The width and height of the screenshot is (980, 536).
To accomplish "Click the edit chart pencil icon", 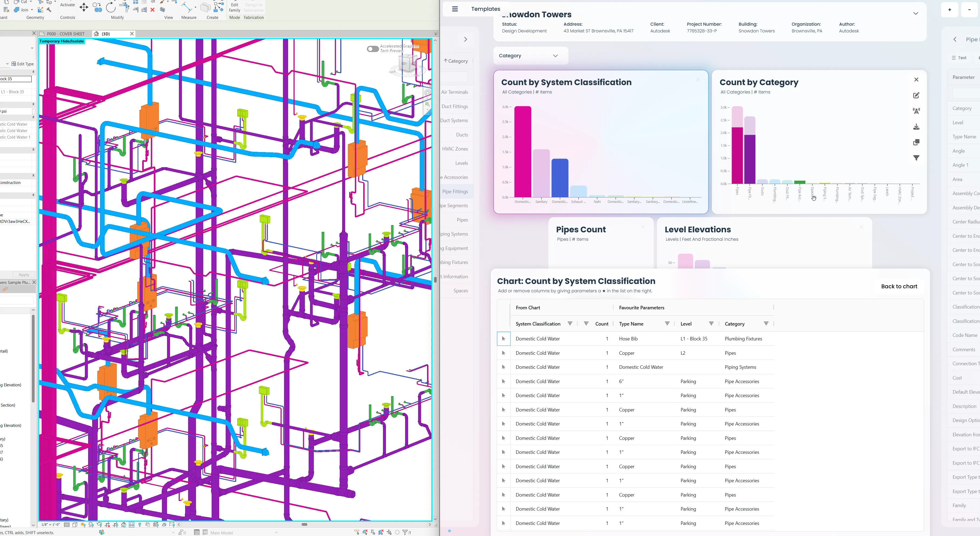I will (x=916, y=95).
